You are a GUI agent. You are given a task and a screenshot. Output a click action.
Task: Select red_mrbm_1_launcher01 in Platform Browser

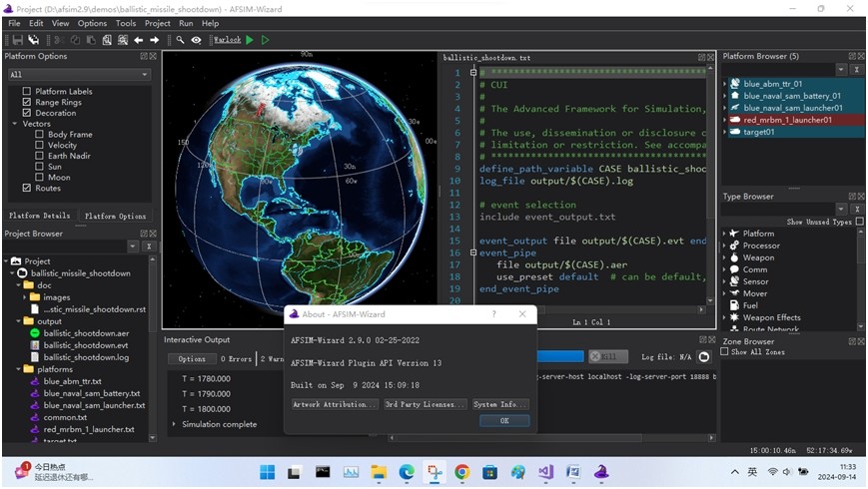(787, 120)
